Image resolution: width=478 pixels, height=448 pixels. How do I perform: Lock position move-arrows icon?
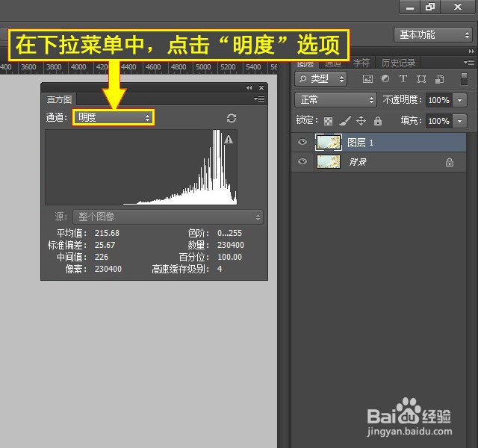click(361, 121)
